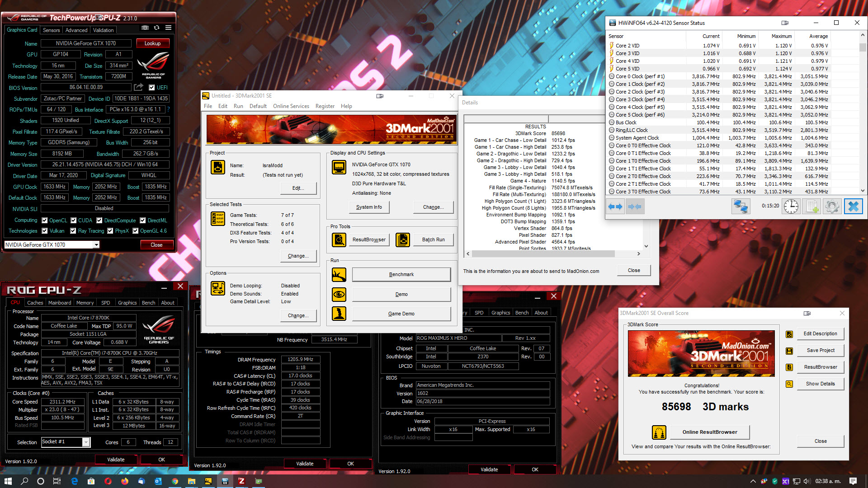Click HWiNFO expand columns arrows icon
The width and height of the screenshot is (868, 488).
(x=615, y=206)
